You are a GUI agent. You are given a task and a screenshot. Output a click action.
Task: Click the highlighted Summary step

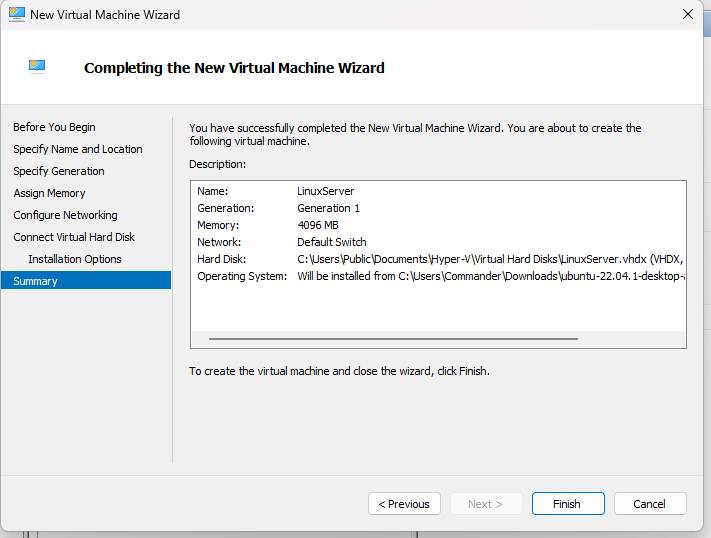click(36, 281)
